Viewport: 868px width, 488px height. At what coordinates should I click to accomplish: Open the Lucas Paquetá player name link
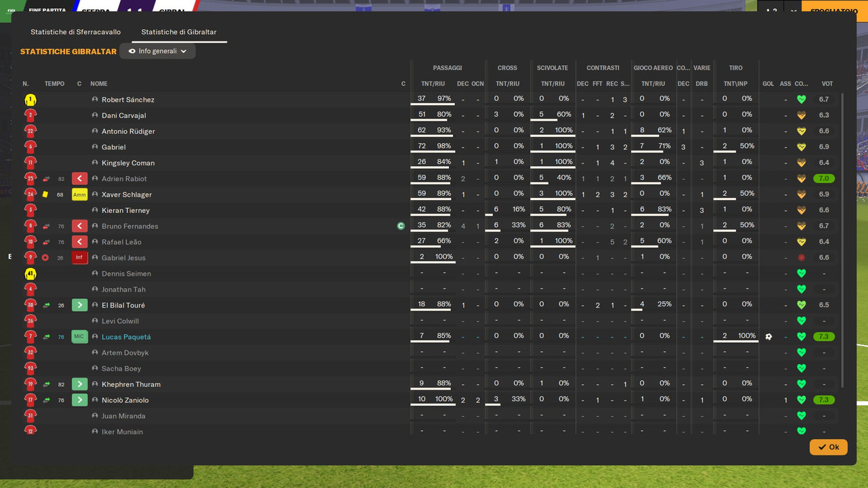click(x=126, y=337)
